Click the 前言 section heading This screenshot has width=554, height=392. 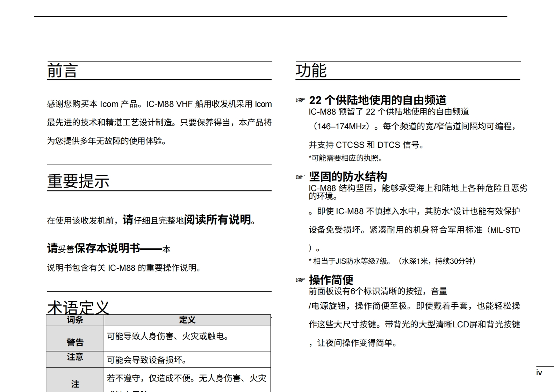(x=62, y=71)
